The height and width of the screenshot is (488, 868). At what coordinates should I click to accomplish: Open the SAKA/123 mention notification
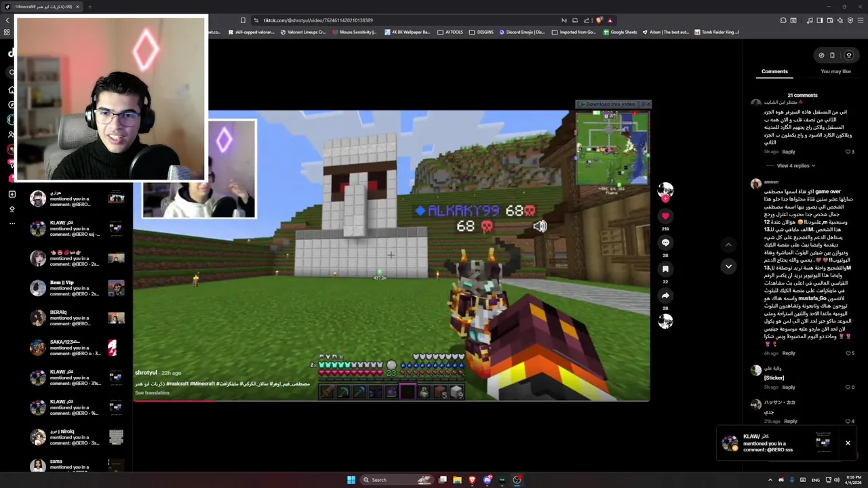[x=78, y=348]
